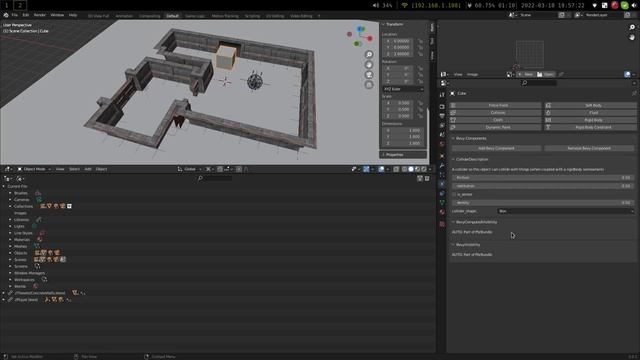640x360 pixels.
Task: Toggle camera view gizmo in viewport
Action: [x=369, y=75]
